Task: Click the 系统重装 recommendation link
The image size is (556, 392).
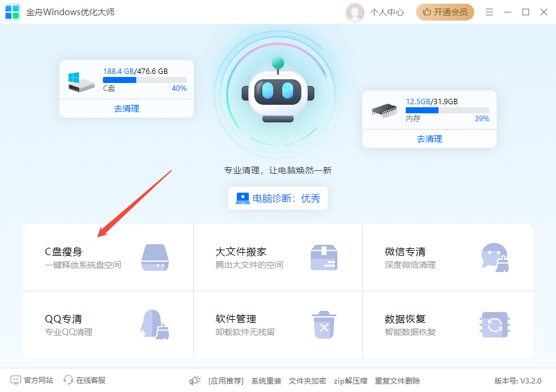Action: coord(266,381)
